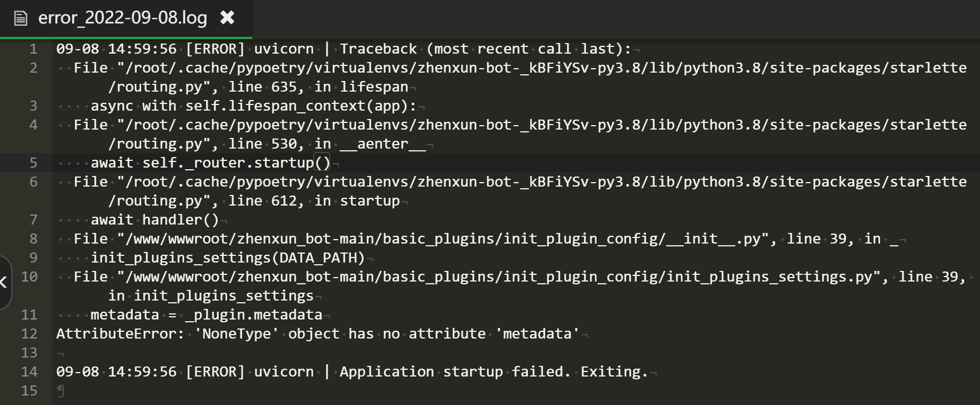Select line number 1 in the gutter
This screenshot has width=980, height=405.
[33, 49]
